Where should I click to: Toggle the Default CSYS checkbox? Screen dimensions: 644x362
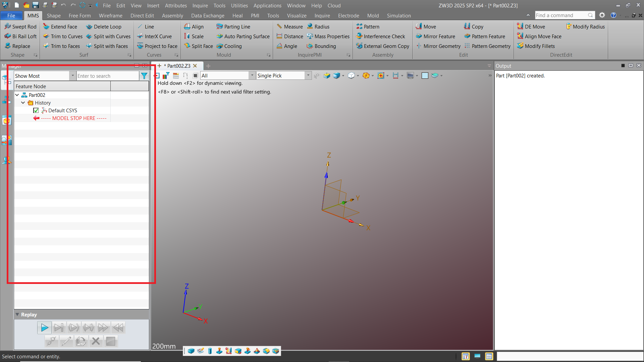(36, 111)
